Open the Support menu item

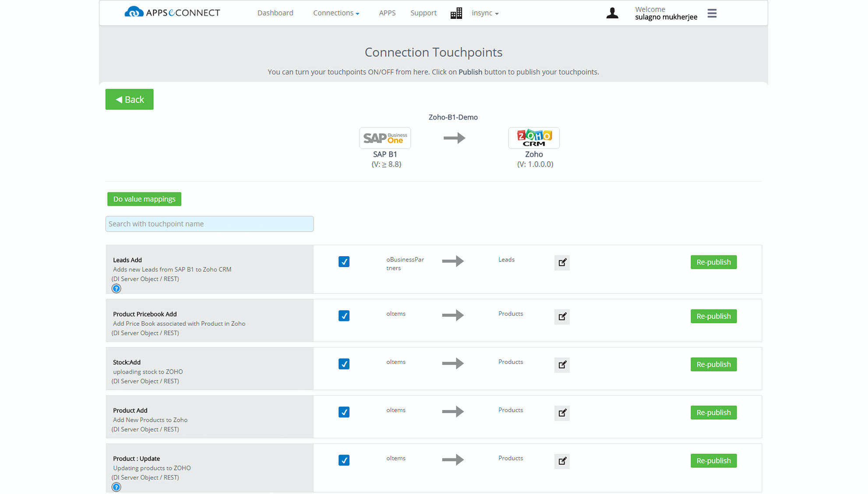pos(423,13)
